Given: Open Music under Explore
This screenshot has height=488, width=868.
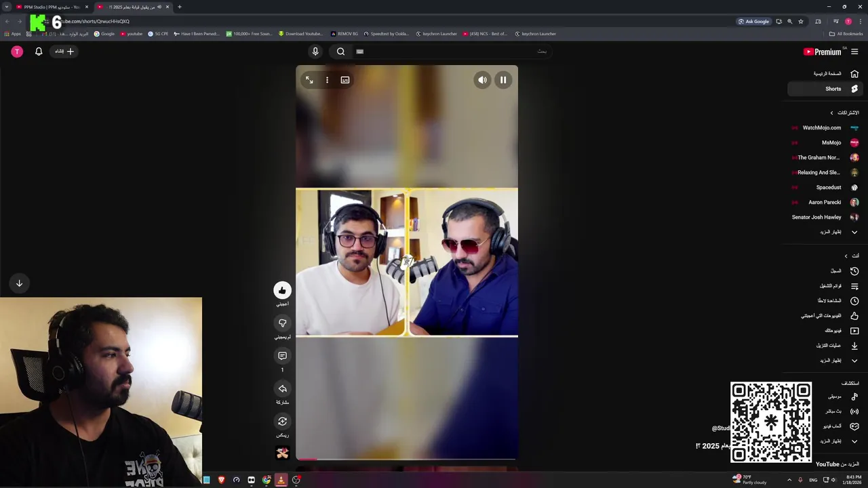Looking at the screenshot, I should pos(839,396).
